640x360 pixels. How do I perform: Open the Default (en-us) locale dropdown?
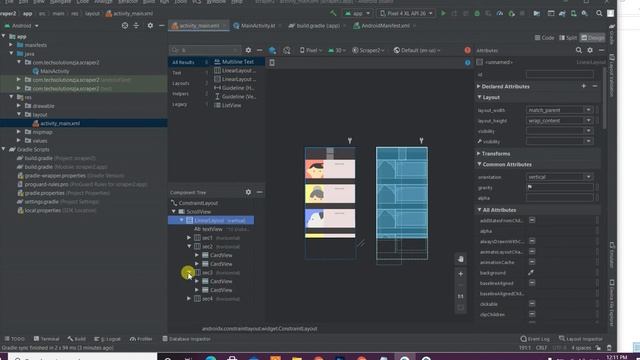pos(417,50)
